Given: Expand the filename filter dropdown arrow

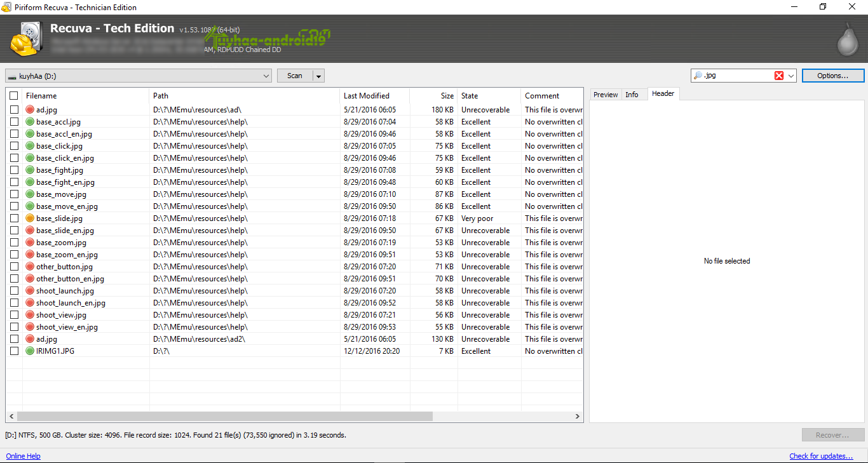Looking at the screenshot, I should click(791, 76).
